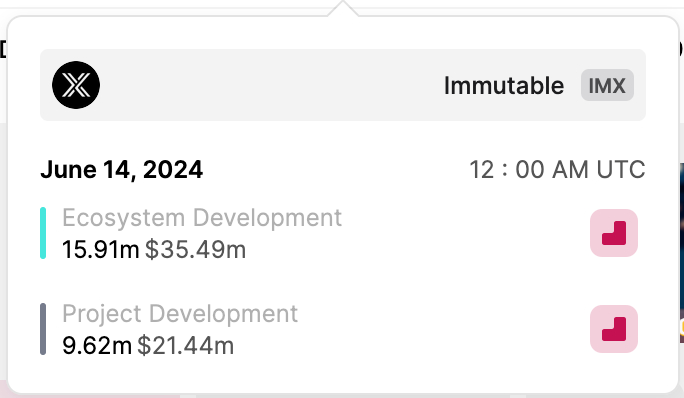Click the 9.62m token amount
Screen dimensions: 684x398
coord(97,346)
